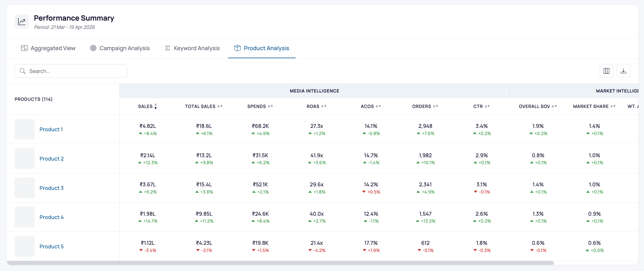The height and width of the screenshot is (271, 644).
Task: Click the horizontal table scrollbar
Action: [x=280, y=263]
